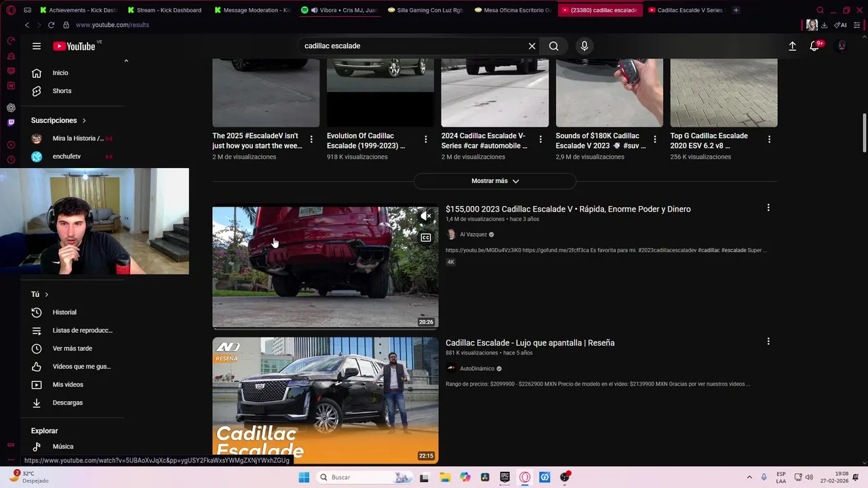Switch to the Mesa Oficina Escritorio tab

tap(513, 10)
